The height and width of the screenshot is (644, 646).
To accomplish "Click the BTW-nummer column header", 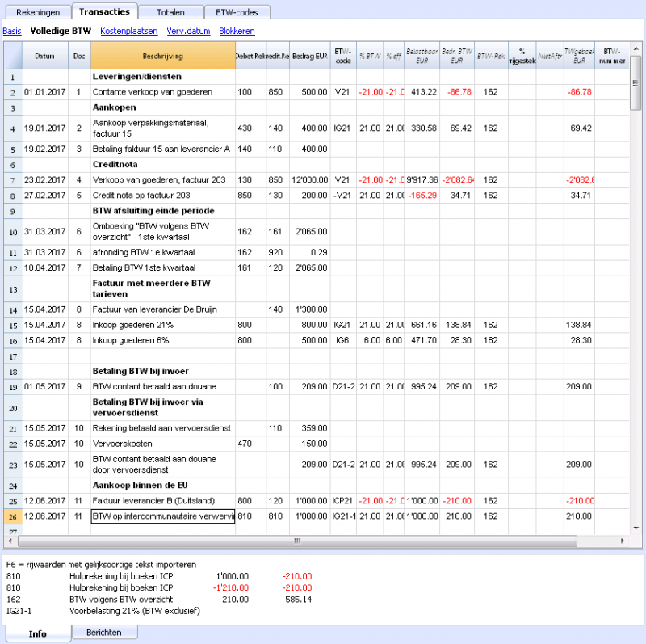I will 612,56.
